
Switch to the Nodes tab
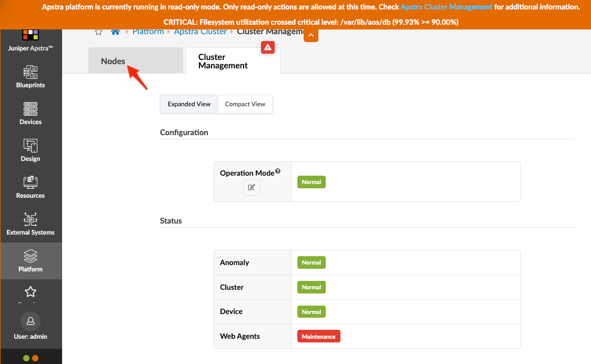click(x=136, y=60)
